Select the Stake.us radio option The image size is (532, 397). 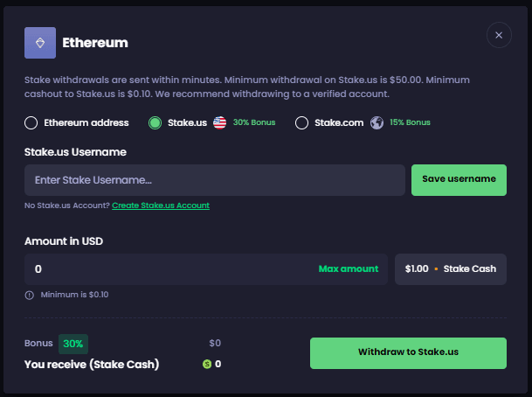click(x=155, y=123)
